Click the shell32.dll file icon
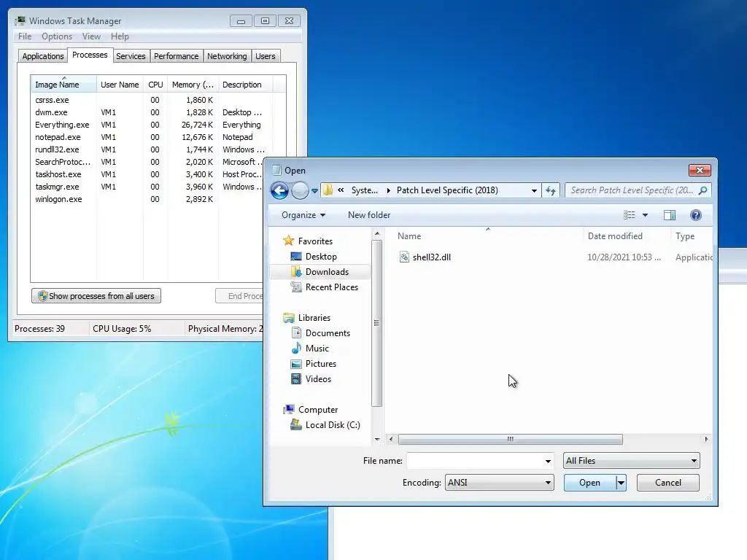The image size is (747, 560). 404,257
